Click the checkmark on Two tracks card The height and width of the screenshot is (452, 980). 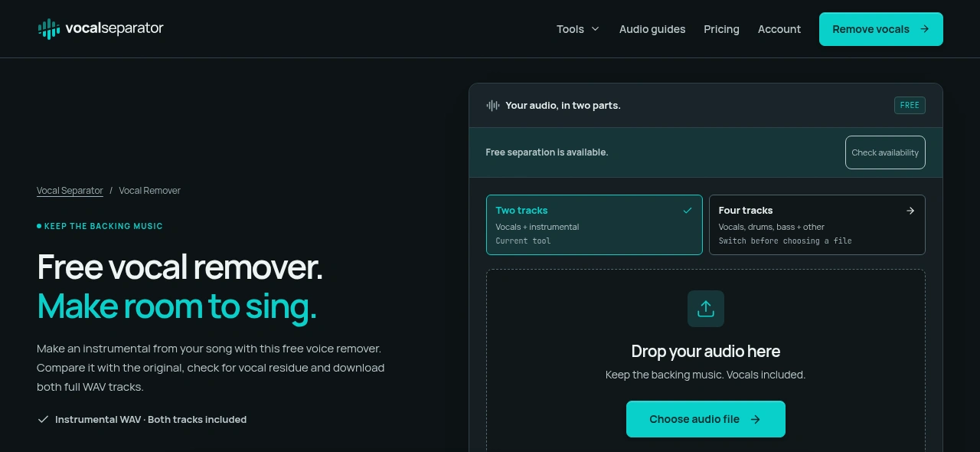pyautogui.click(x=688, y=211)
